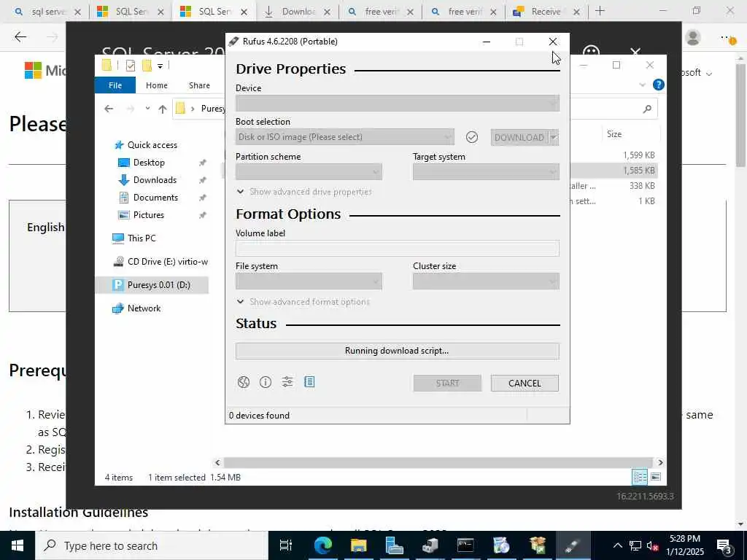Screen dimensions: 747x560
Task: Open a new browser tab with plus
Action: [x=600, y=11]
